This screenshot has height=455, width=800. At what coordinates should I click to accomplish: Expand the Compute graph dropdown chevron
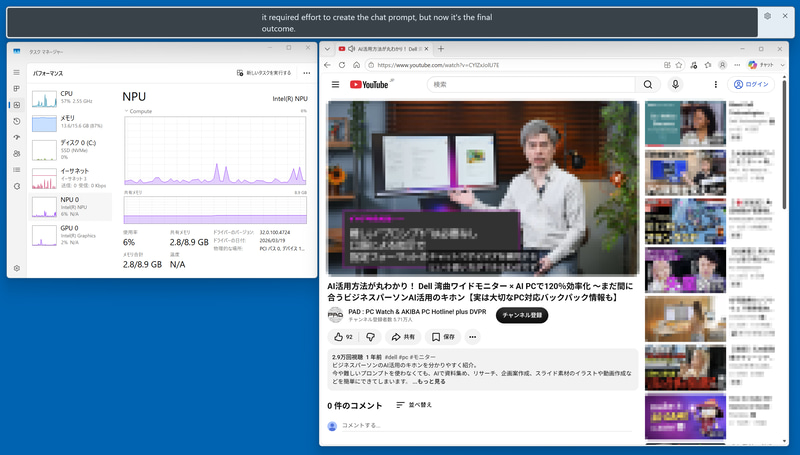[x=127, y=111]
